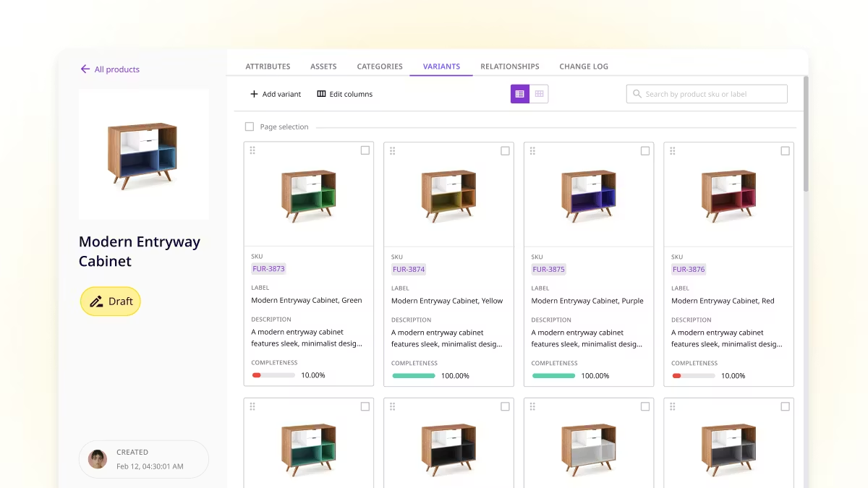The image size is (868, 488).
Task: Check the black cabinet card checkbox
Action: [x=505, y=406]
